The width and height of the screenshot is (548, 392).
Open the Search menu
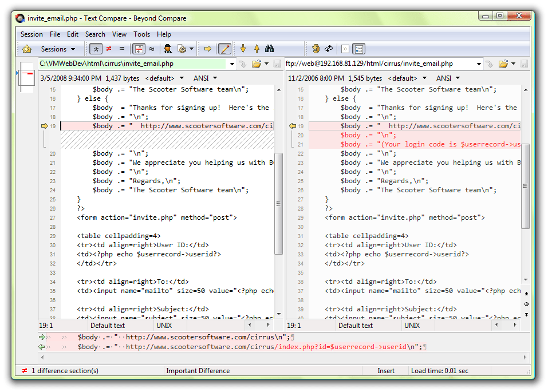95,34
